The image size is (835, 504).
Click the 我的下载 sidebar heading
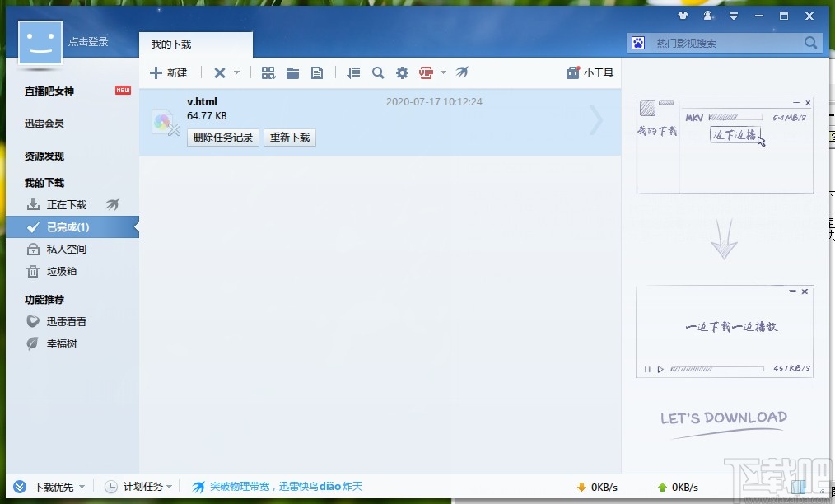(44, 183)
